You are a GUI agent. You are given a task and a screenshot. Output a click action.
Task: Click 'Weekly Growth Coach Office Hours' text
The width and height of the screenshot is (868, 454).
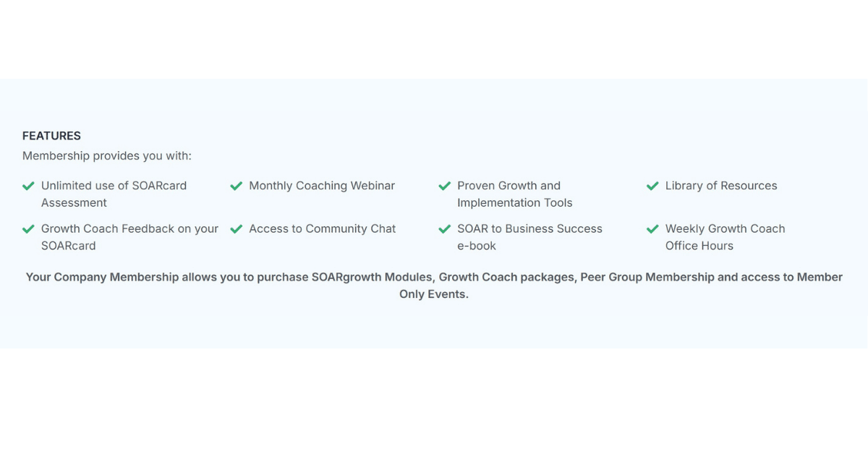725,237
